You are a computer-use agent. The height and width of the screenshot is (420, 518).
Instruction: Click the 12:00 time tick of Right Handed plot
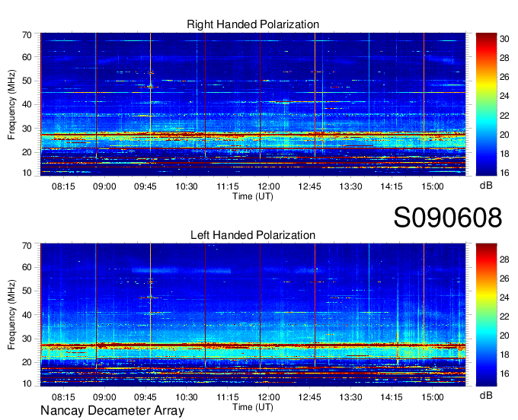pos(269,186)
